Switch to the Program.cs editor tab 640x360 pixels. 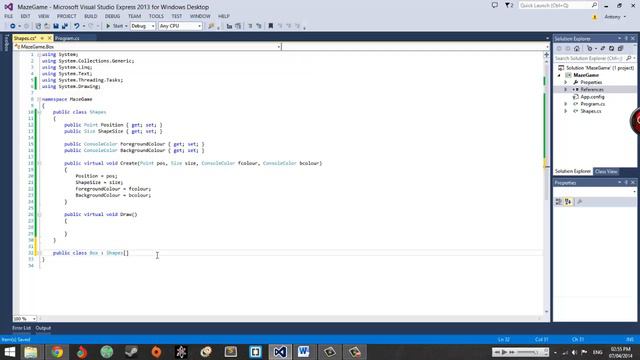pyautogui.click(x=67, y=38)
